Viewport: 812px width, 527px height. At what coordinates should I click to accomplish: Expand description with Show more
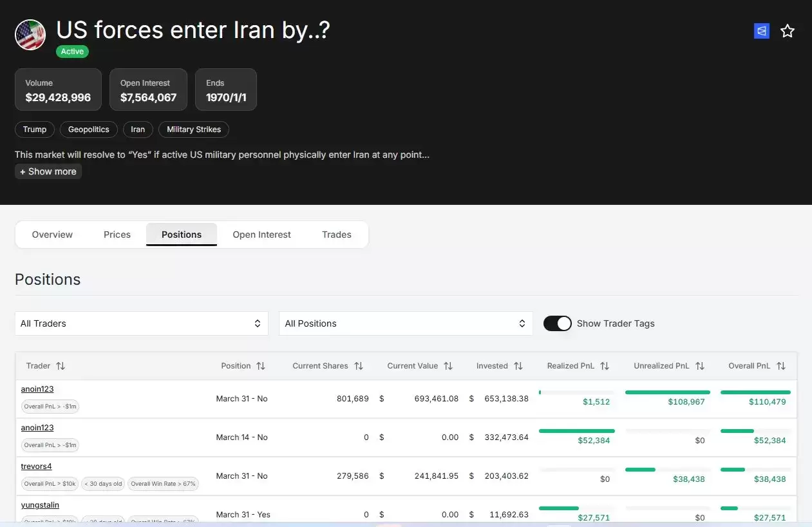point(48,171)
